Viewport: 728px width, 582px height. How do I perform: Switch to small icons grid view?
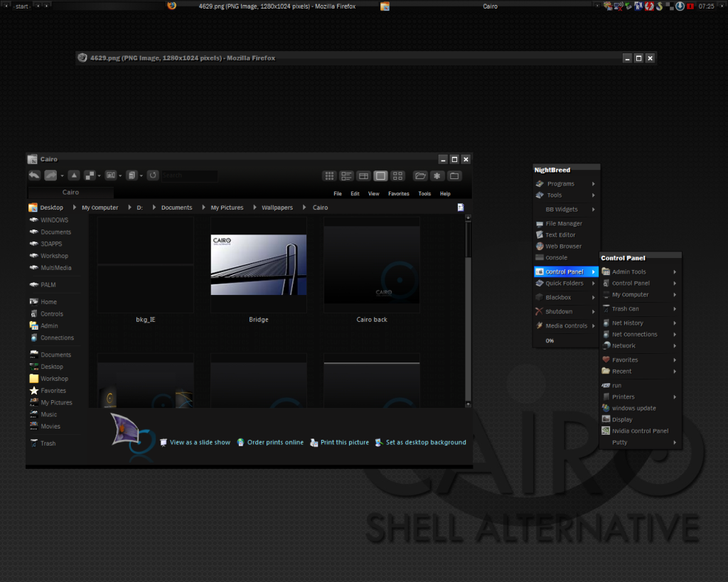click(329, 176)
